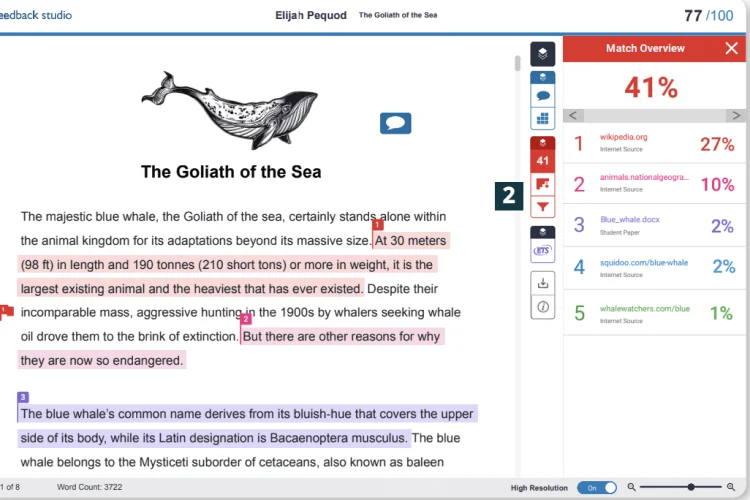Go to next match with right arrow

pyautogui.click(x=736, y=115)
